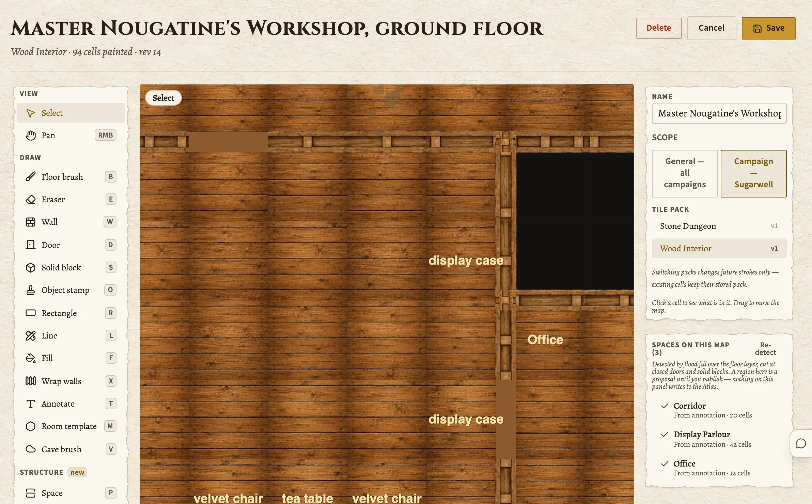Set scope to General all campaigns
Image resolution: width=812 pixels, height=504 pixels.
(685, 173)
